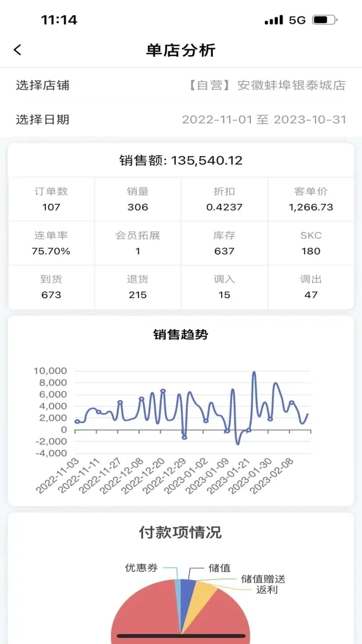Tap the 订单数 107 cell

tap(51, 199)
